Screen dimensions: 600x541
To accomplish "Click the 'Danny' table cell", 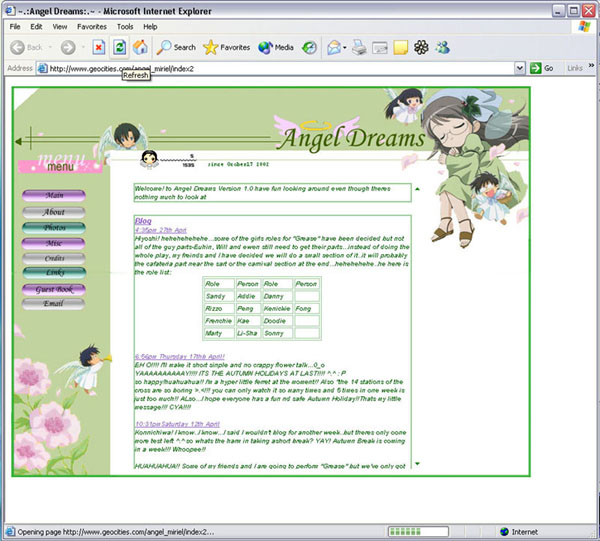I will pyautogui.click(x=277, y=296).
